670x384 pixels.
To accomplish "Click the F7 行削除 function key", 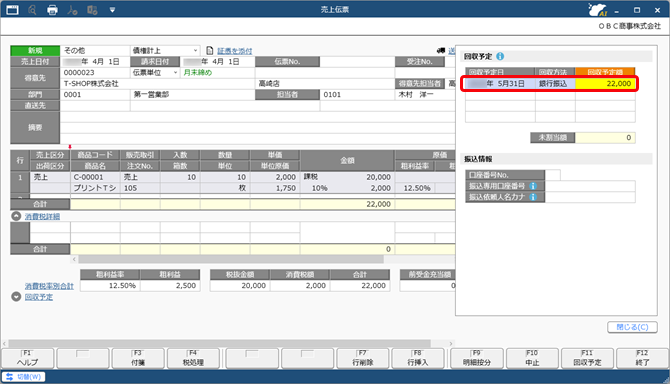I will [363, 358].
